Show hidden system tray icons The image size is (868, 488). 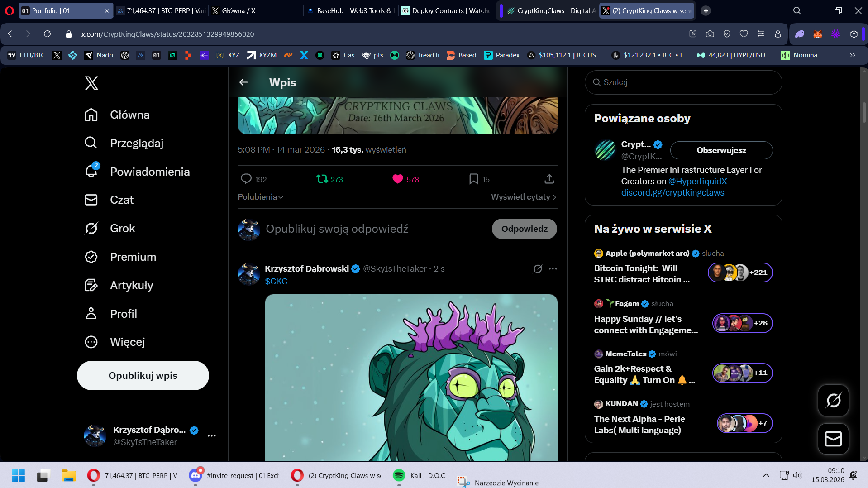(766, 475)
